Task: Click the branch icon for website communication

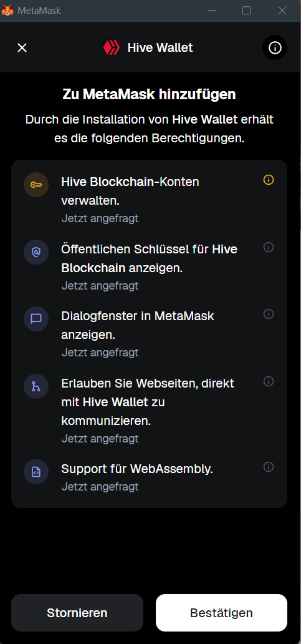Action: pos(36,386)
